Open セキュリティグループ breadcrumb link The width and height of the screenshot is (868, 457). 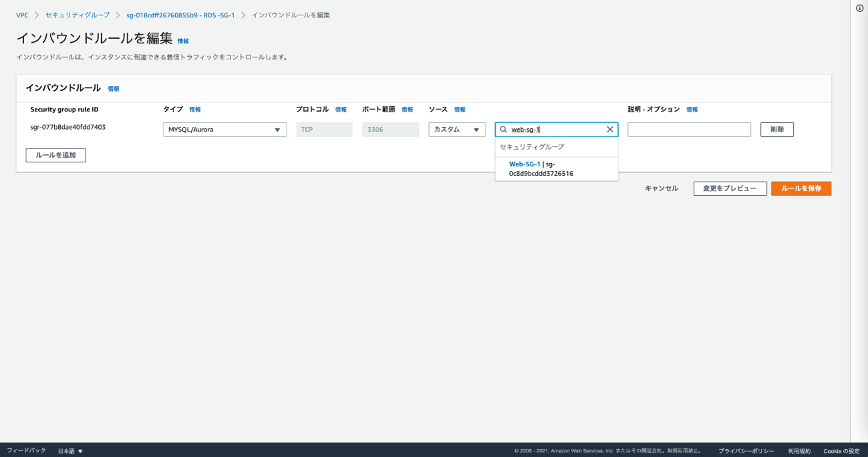pyautogui.click(x=78, y=15)
